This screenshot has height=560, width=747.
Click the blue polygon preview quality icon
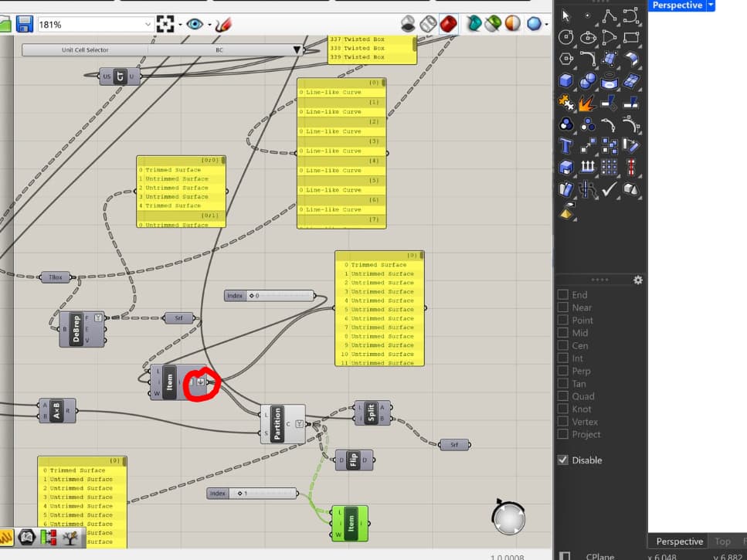pyautogui.click(x=534, y=23)
